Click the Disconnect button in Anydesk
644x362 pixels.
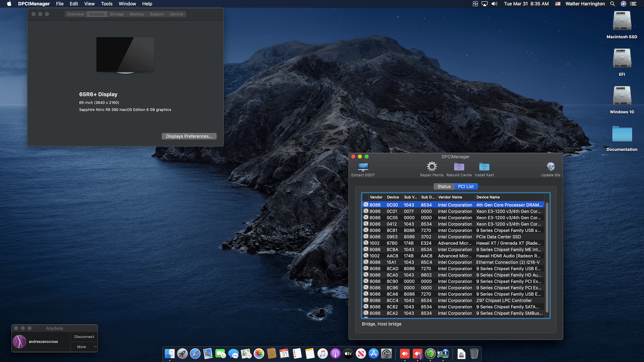coord(84,337)
